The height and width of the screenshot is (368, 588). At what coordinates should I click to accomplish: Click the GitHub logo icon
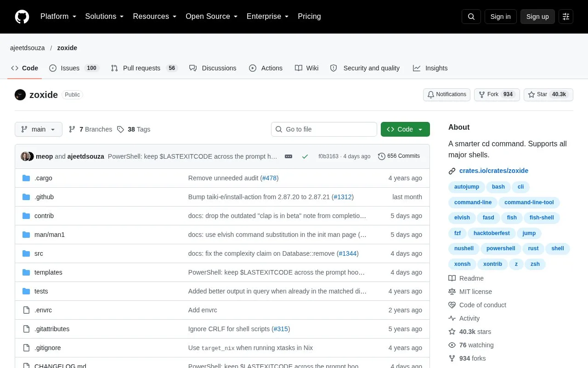22,17
